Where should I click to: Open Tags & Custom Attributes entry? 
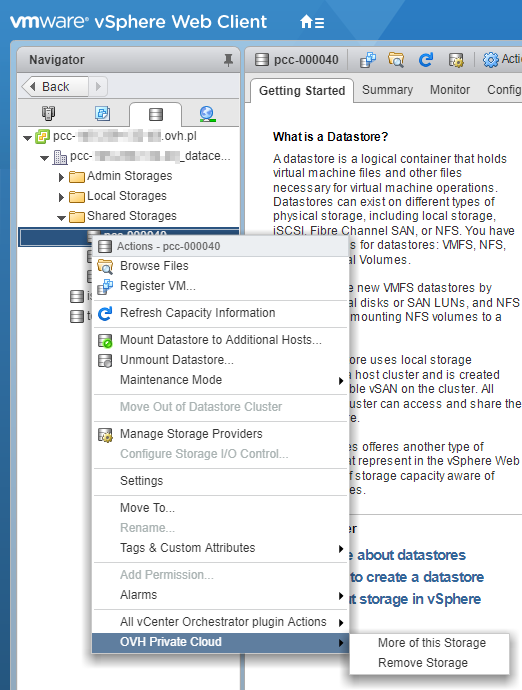pos(220,548)
